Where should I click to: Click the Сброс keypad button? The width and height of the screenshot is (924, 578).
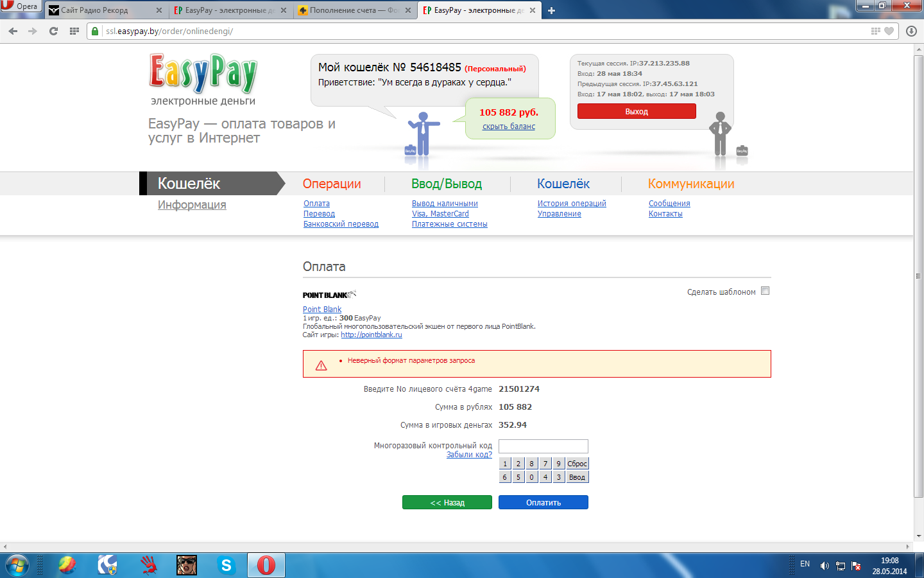[577, 464]
